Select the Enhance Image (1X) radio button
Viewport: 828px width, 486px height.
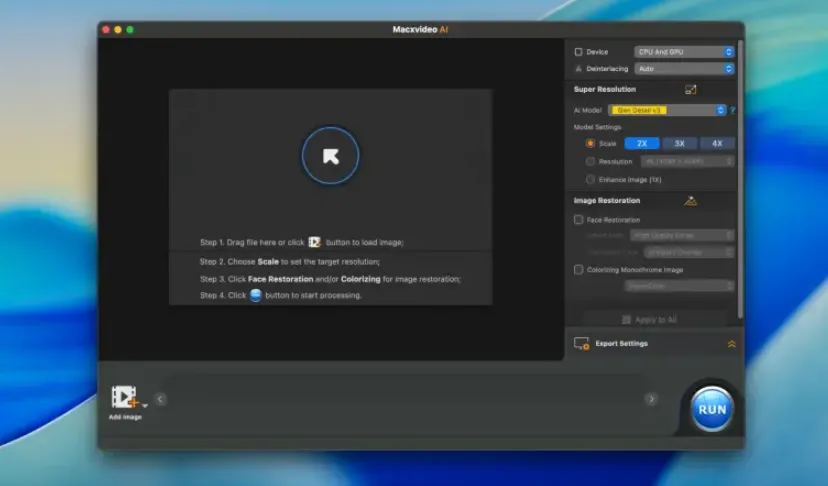tap(590, 179)
